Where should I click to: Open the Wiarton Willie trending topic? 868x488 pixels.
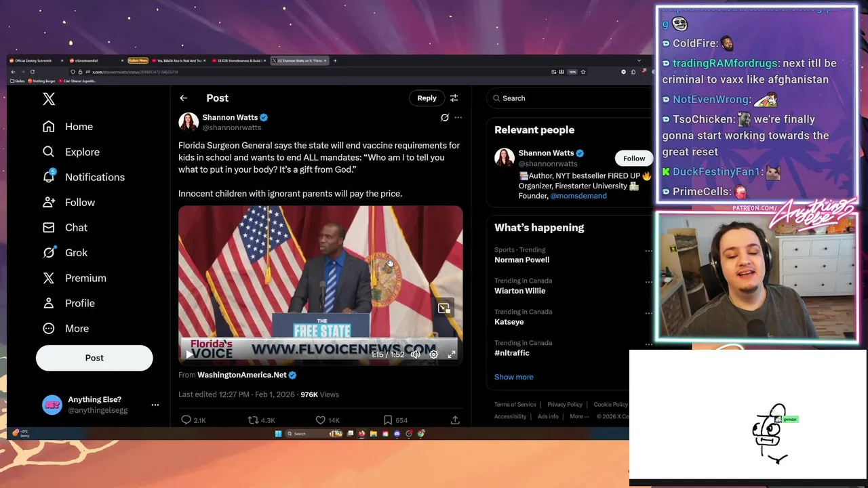pyautogui.click(x=519, y=291)
